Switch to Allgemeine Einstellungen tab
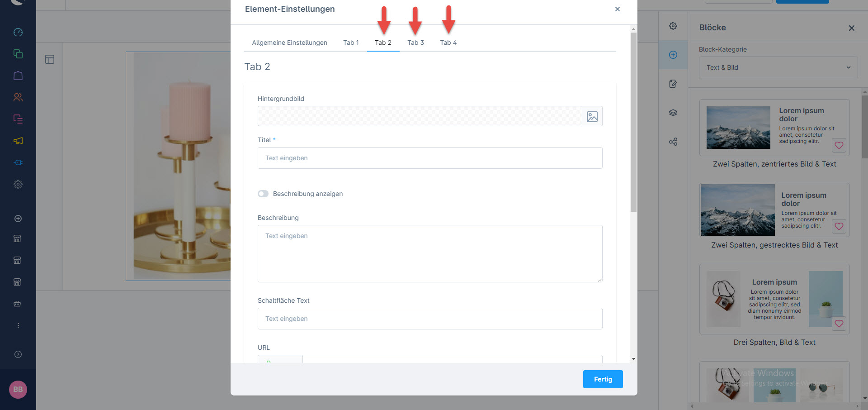The height and width of the screenshot is (410, 868). [289, 43]
